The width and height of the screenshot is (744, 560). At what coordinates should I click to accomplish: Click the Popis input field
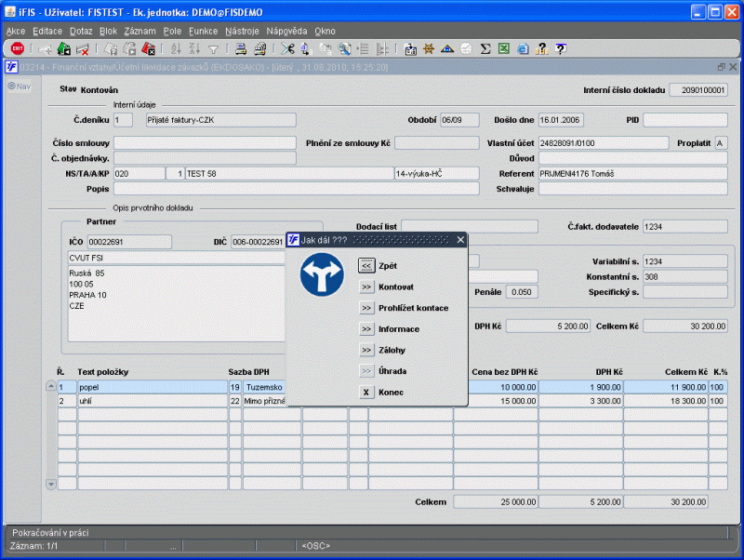pos(297,189)
